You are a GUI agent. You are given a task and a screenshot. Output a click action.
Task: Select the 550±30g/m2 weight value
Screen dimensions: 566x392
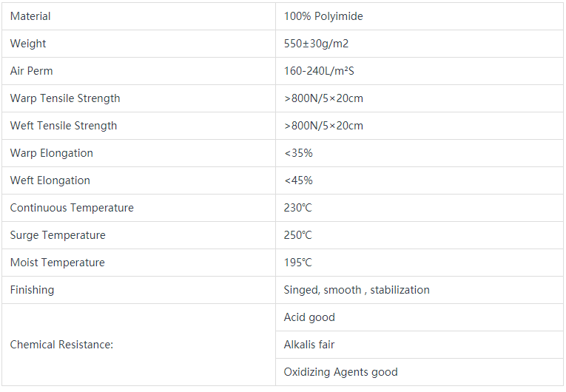pos(316,44)
